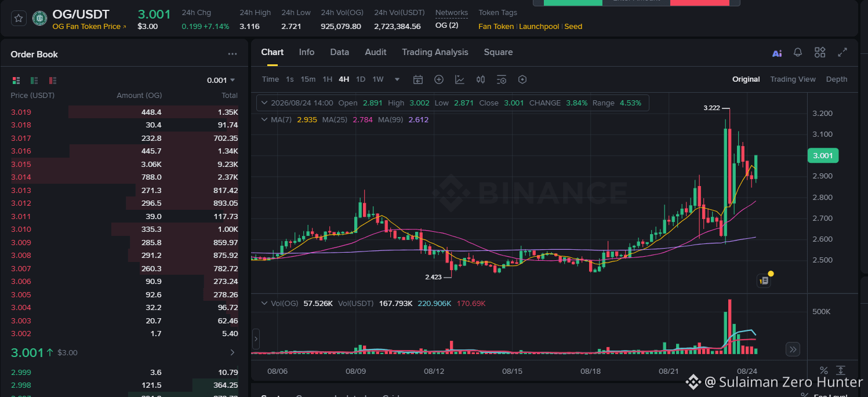This screenshot has width=868, height=397.
Task: Click sell order at price 3.010
Action: pyautogui.click(x=124, y=230)
